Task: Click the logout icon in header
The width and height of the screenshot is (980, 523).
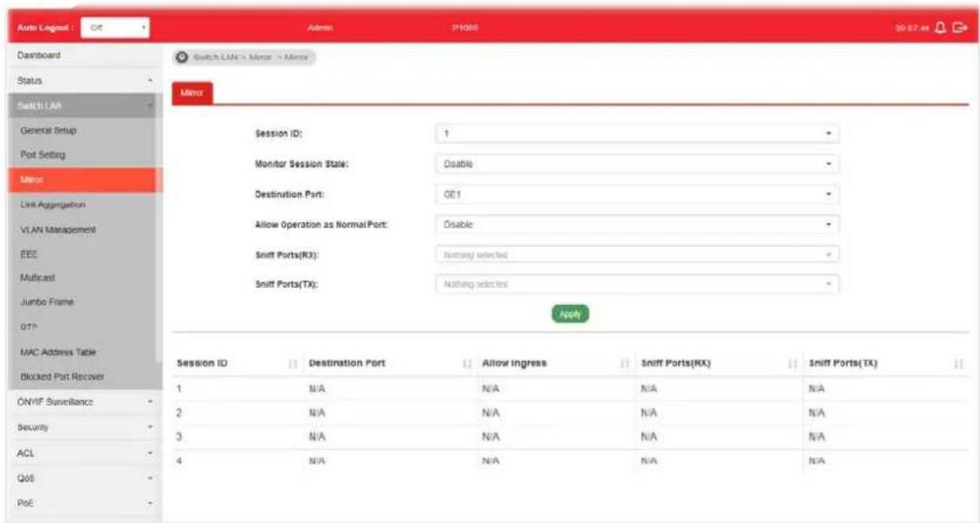Action: 960,28
